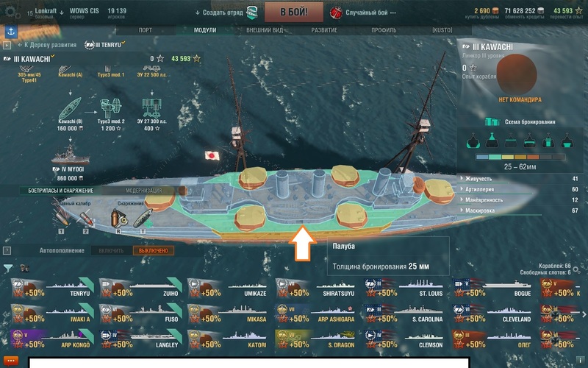Screen dimensions: 588x368
Task: Open the IV Myogi ship research icon
Action: [70, 155]
